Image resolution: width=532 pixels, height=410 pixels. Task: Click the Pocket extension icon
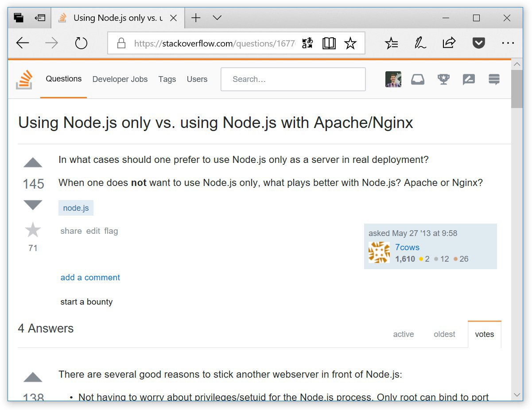[478, 43]
